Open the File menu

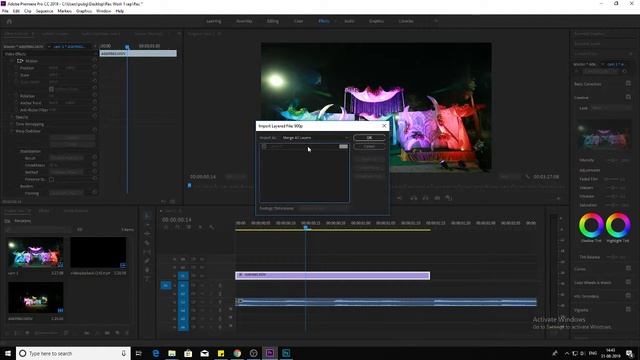pos(5,11)
